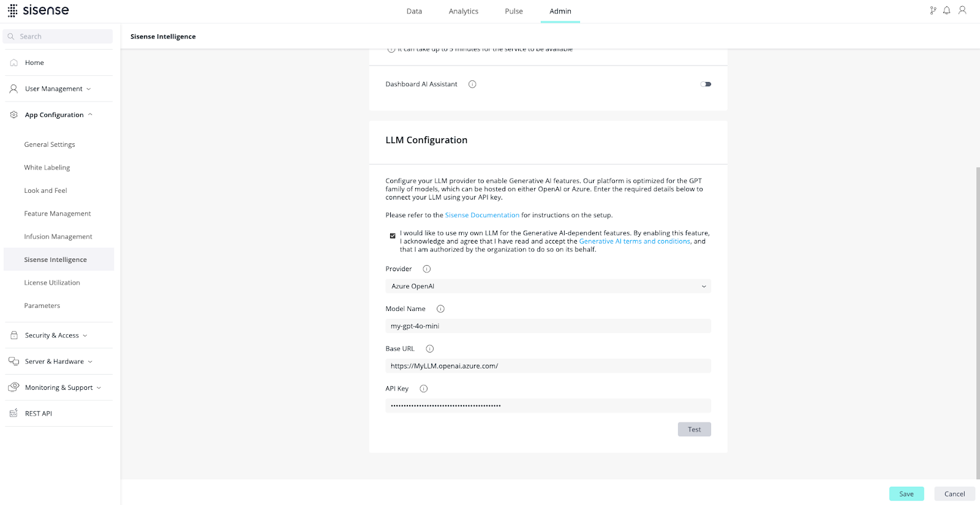Open the user profile icon

962,10
